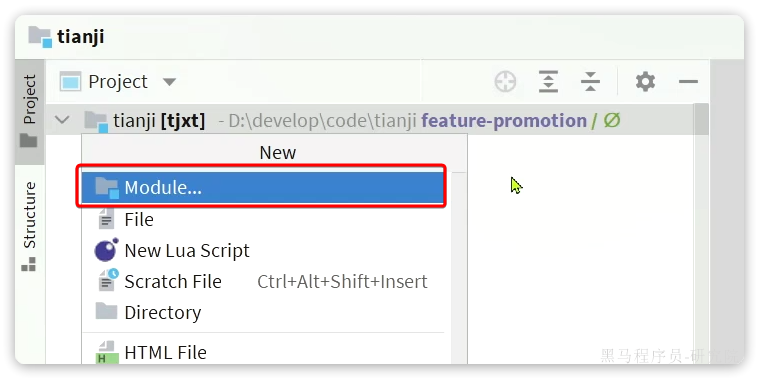
Task: Select HTML File menu entry
Action: (262, 352)
